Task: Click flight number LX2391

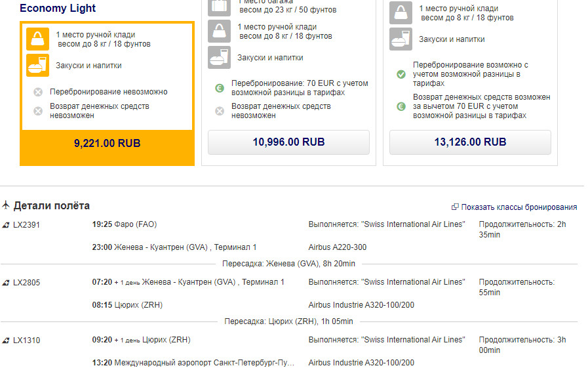Action: point(26,225)
